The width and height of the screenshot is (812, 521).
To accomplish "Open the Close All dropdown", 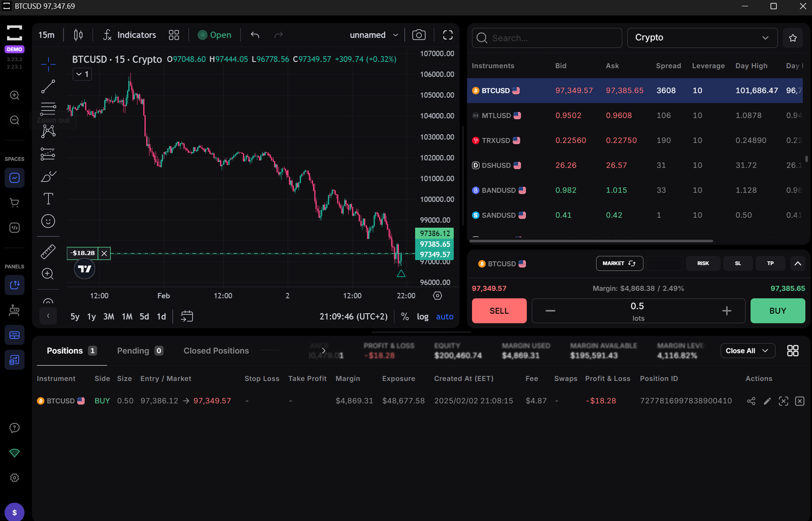I will [748, 351].
